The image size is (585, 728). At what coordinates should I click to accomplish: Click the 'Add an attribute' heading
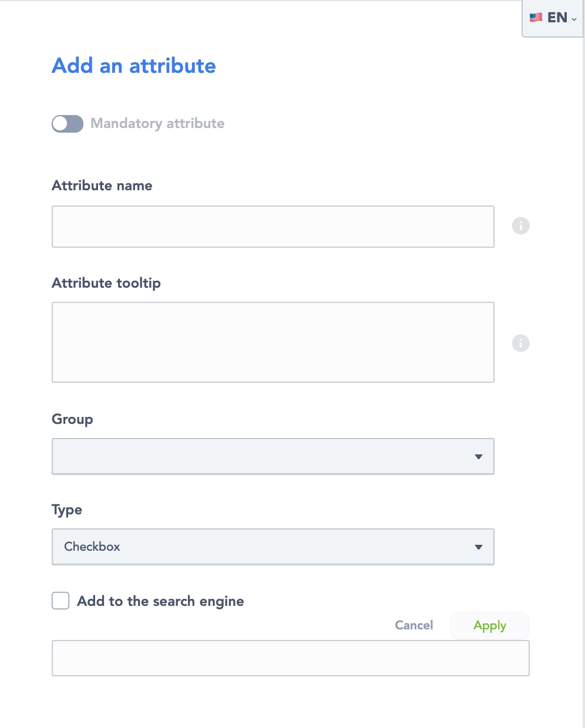pyautogui.click(x=134, y=66)
